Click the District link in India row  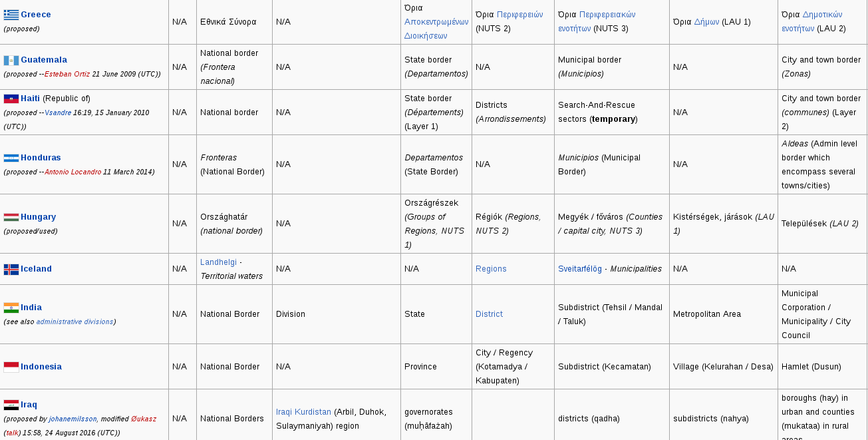point(489,314)
